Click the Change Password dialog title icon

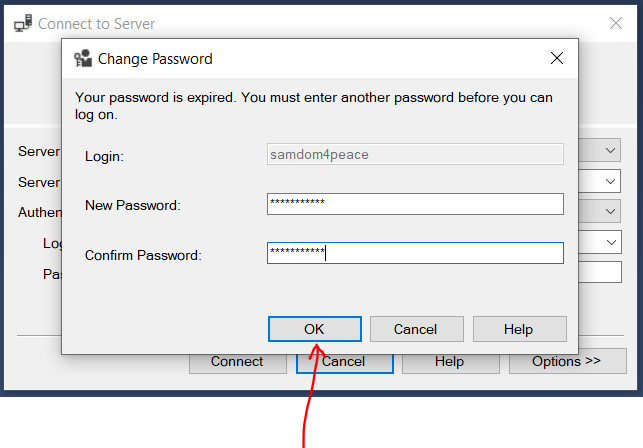pyautogui.click(x=83, y=58)
